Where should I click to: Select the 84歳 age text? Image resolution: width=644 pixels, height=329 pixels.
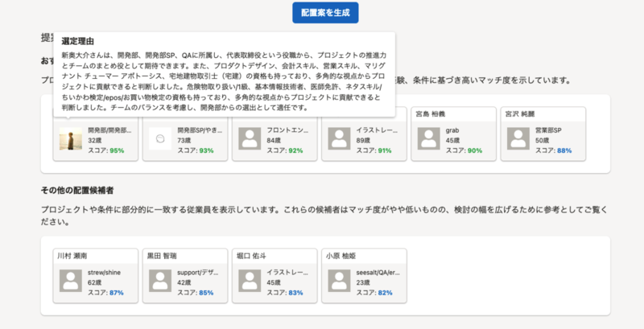click(x=274, y=140)
